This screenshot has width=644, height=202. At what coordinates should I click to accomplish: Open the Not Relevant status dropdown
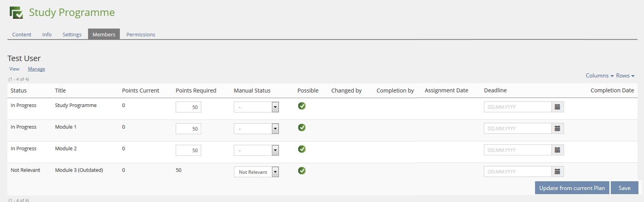pyautogui.click(x=256, y=172)
